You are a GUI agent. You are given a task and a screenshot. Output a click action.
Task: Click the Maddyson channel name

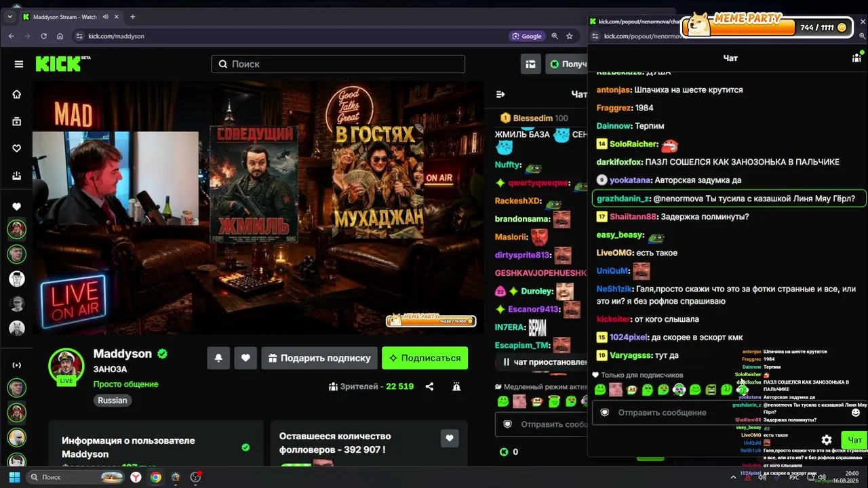tap(123, 354)
